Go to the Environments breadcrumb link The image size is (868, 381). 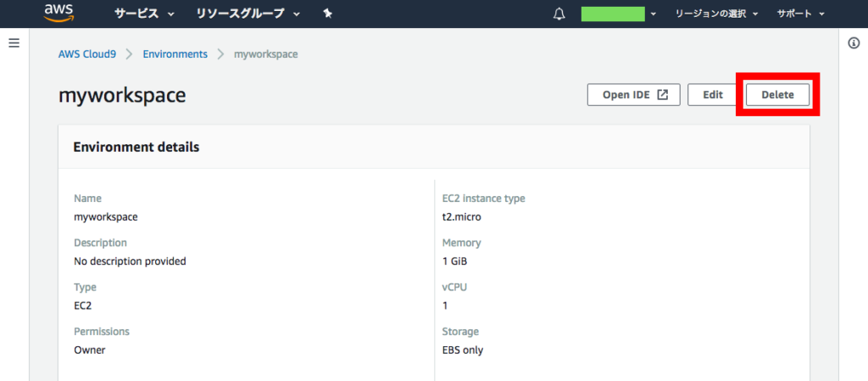coord(175,54)
